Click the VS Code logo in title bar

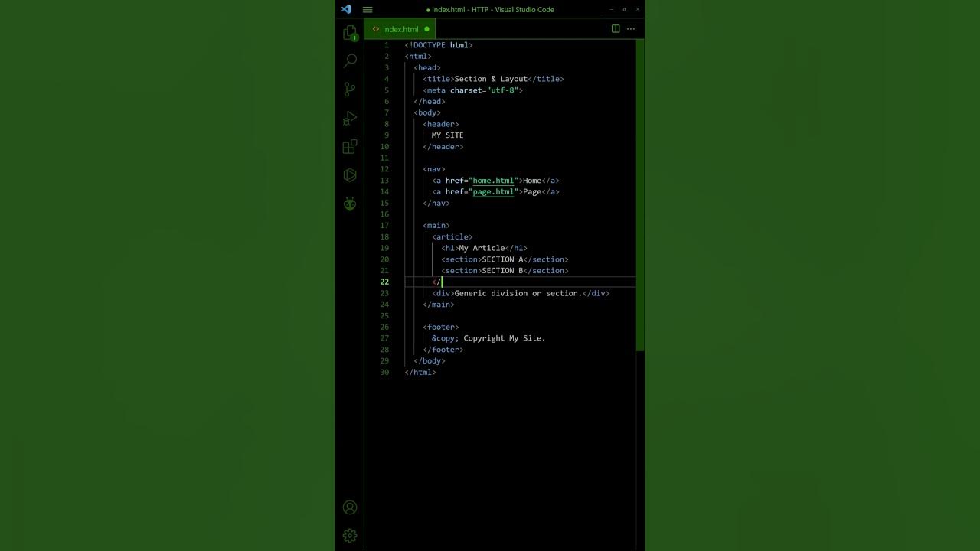(346, 9)
